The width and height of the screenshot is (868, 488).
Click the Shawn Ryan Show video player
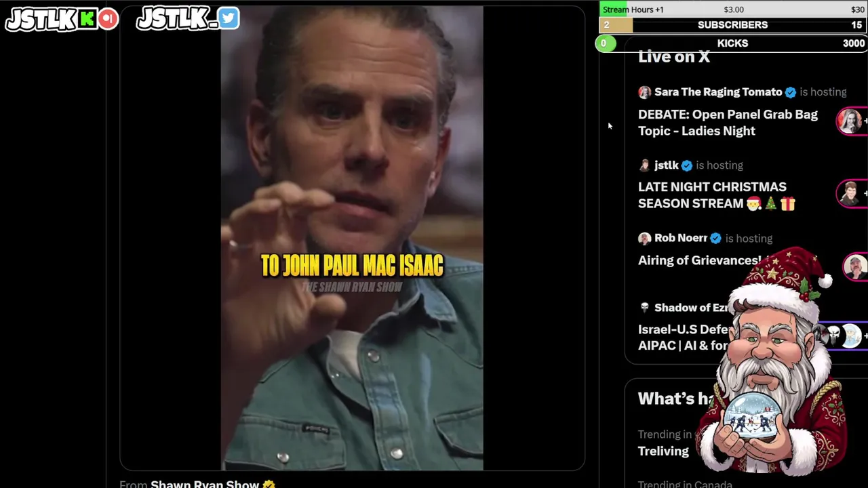(x=352, y=238)
